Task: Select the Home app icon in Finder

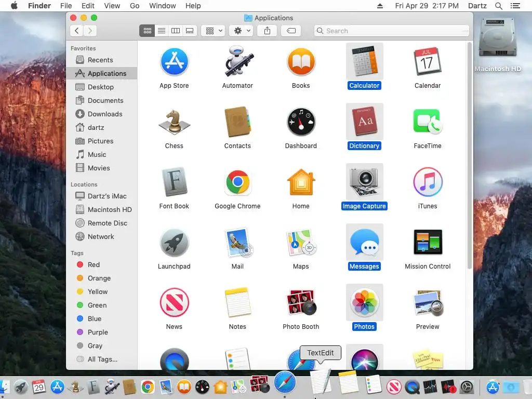Action: pyautogui.click(x=301, y=182)
